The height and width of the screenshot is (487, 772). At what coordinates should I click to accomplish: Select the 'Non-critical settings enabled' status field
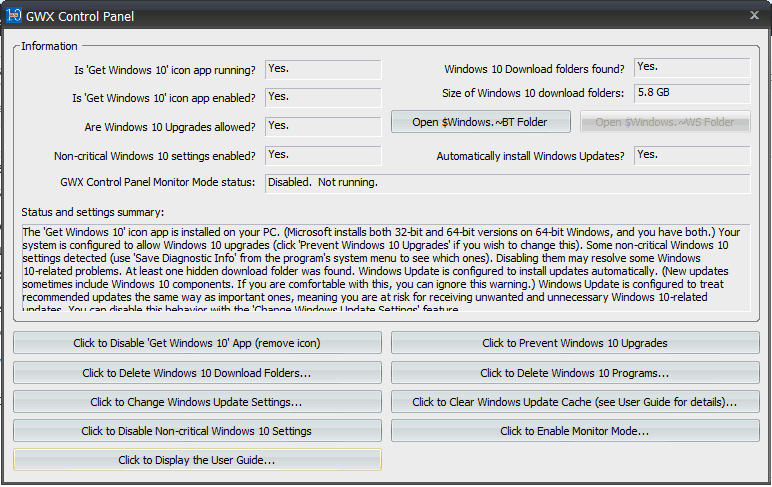coord(323,156)
